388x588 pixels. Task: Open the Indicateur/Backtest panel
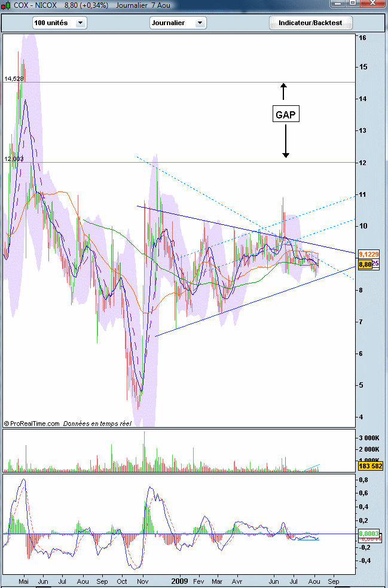[310, 23]
